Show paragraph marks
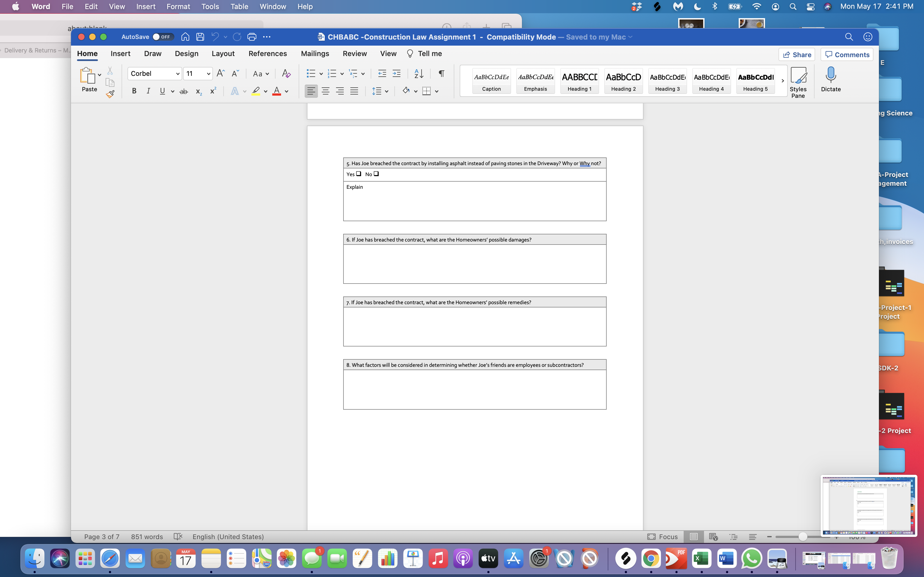Image resolution: width=924 pixels, height=577 pixels. pos(441,73)
